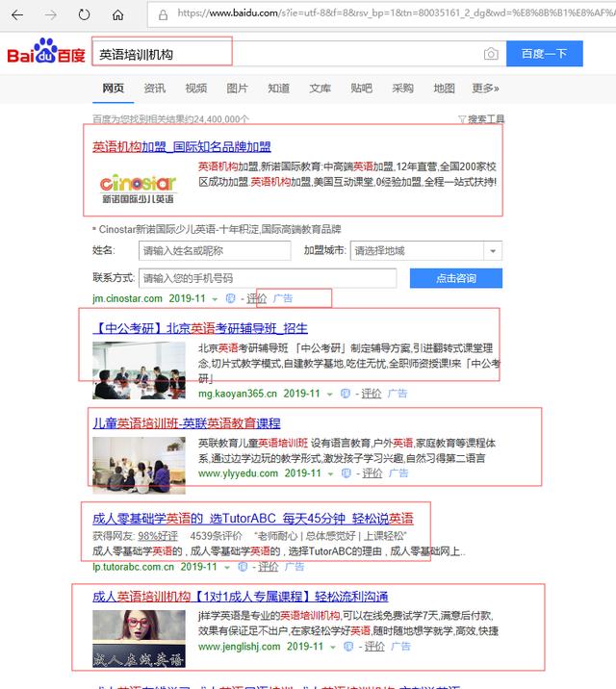Screen dimensions: 616x689
Task: Click the text 百度为您找到相关结果约24,400,000个
Action: [x=171, y=119]
